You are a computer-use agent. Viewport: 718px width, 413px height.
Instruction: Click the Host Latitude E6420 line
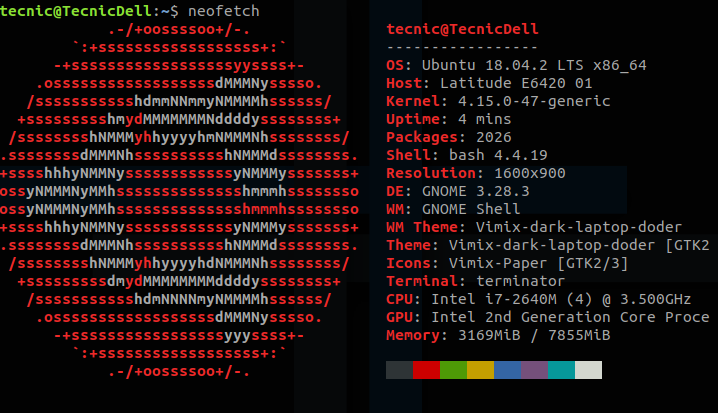pyautogui.click(x=489, y=83)
